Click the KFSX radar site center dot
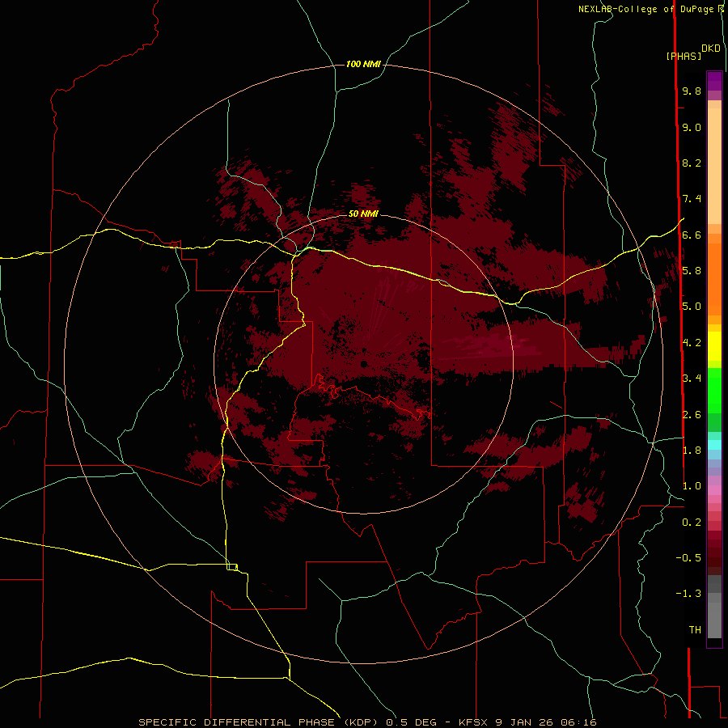This screenshot has width=728, height=728. [x=364, y=364]
